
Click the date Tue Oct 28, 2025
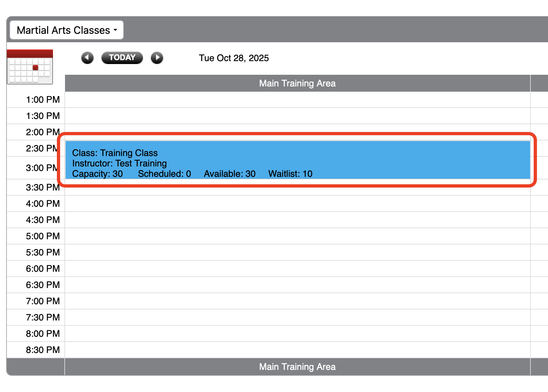[x=234, y=58]
